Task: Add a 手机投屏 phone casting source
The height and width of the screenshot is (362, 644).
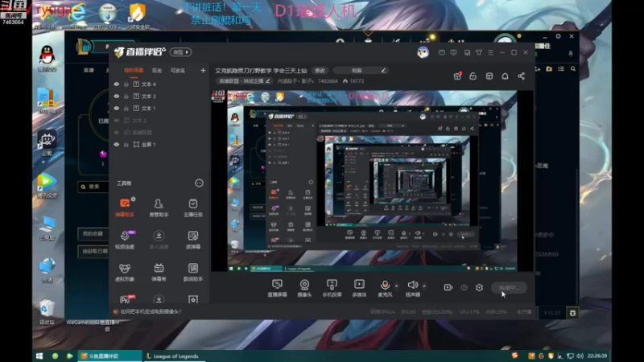Action: [x=332, y=288]
